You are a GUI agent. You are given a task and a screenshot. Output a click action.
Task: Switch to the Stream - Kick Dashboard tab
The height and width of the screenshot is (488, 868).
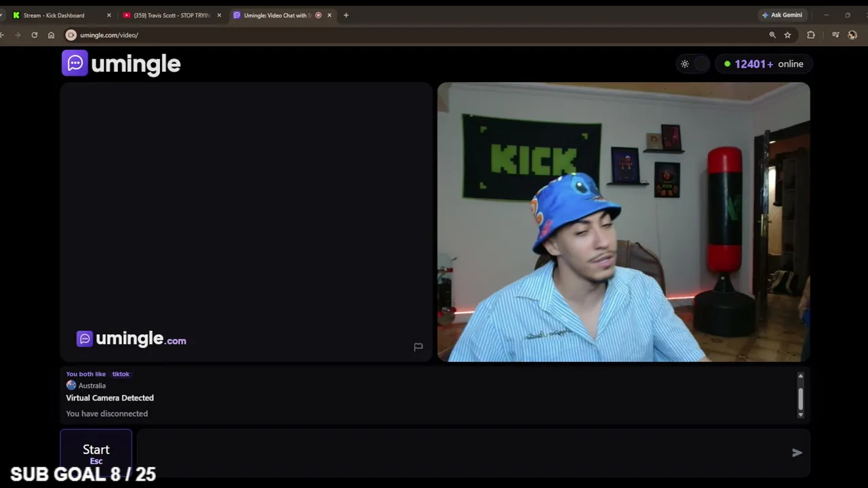click(x=61, y=15)
